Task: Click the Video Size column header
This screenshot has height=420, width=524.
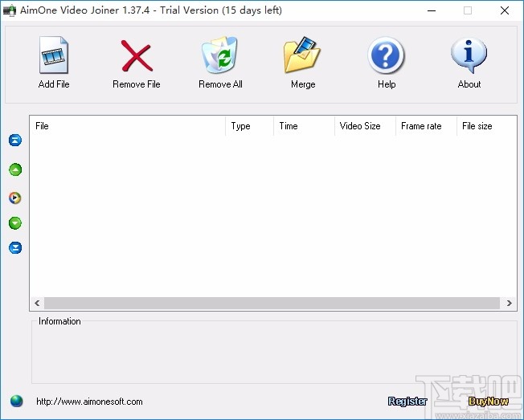Action: click(365, 126)
